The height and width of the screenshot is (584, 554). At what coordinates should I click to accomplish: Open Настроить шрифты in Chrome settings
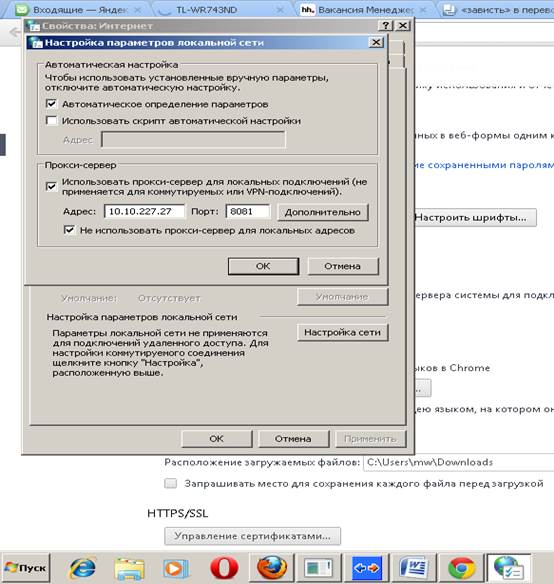click(x=475, y=218)
